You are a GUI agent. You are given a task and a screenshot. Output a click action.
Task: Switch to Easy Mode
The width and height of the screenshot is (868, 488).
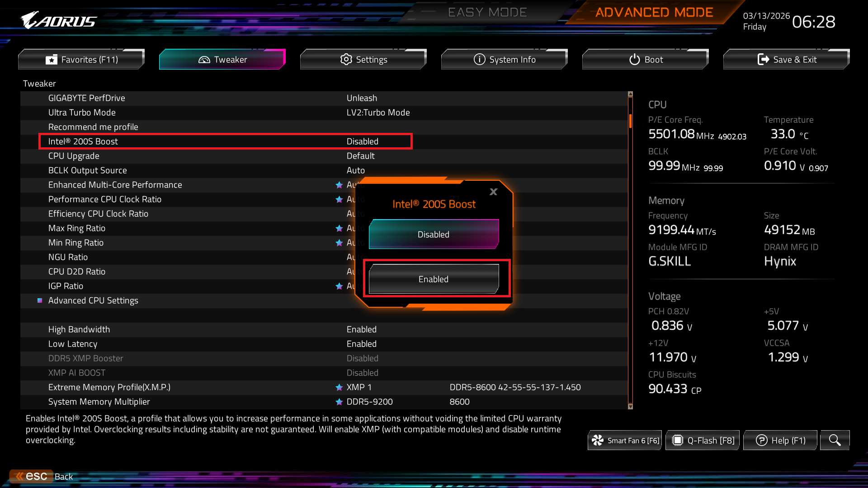[x=487, y=13]
